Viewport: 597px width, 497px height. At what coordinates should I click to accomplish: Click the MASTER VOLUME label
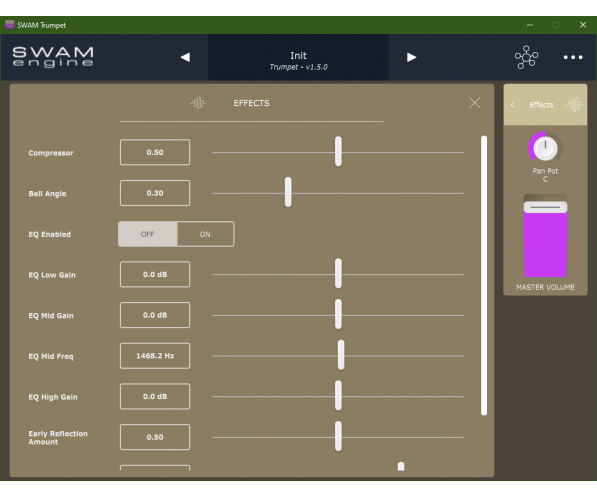coord(545,287)
